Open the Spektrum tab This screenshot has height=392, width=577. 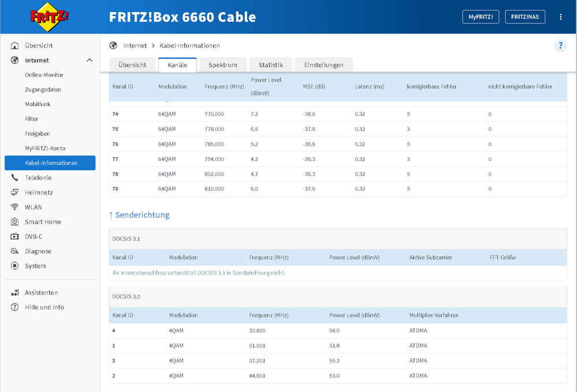click(223, 65)
